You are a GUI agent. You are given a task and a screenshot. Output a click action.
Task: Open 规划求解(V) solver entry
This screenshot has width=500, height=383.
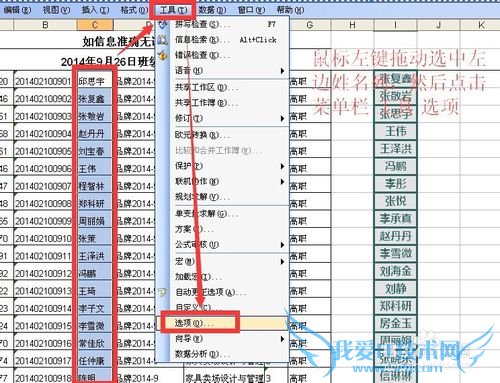[223, 197]
